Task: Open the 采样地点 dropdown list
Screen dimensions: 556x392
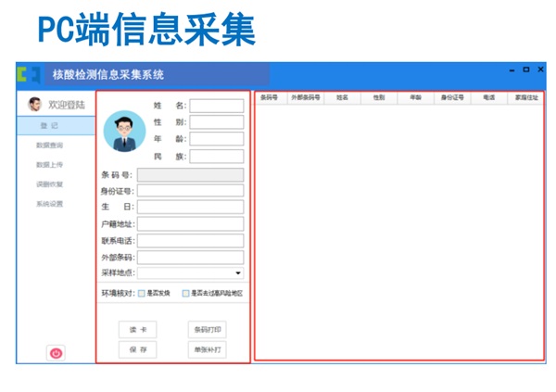Action: [237, 273]
